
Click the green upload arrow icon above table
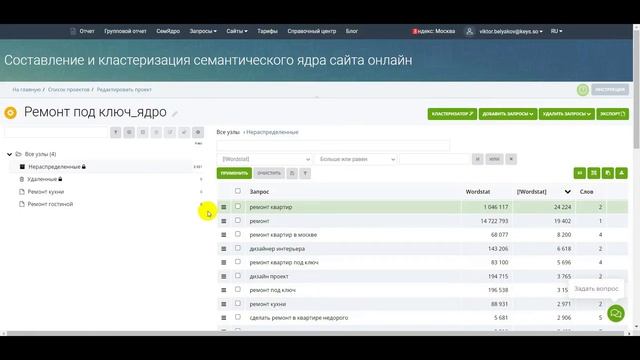(622, 173)
